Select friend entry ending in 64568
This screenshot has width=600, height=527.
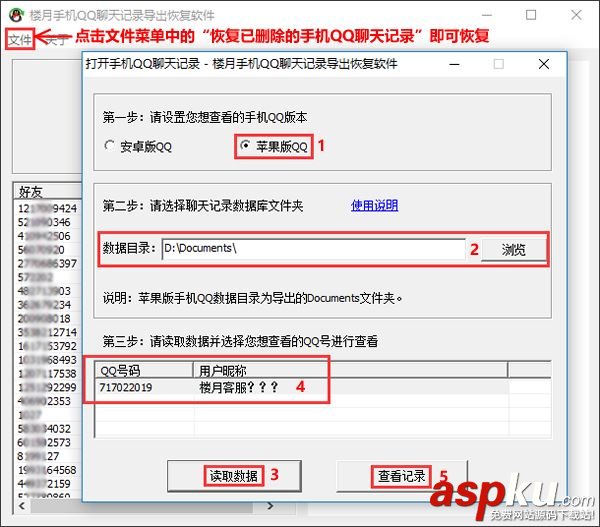(47, 470)
